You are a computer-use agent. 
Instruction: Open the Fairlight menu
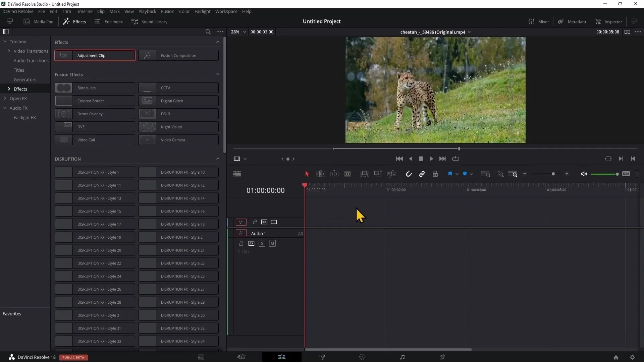(x=202, y=11)
